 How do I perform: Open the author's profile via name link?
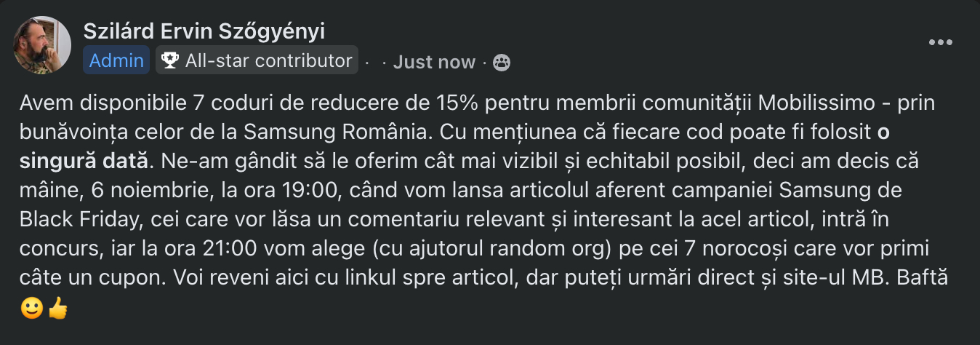coord(204,31)
